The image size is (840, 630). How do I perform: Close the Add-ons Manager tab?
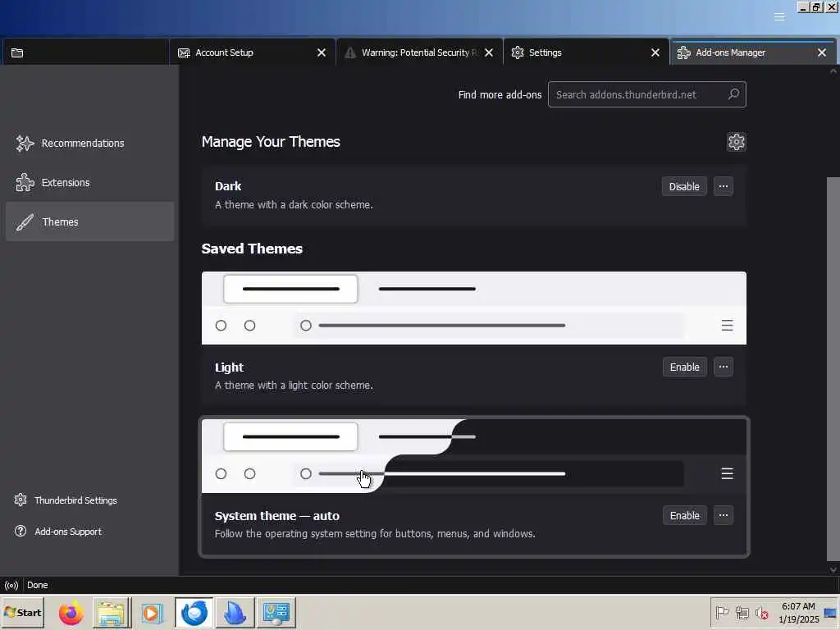coord(822,52)
